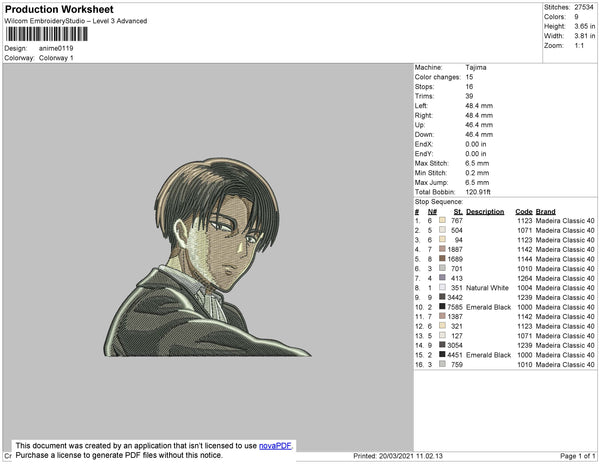
Task: Click the 'St.' column header
Action: click(458, 212)
